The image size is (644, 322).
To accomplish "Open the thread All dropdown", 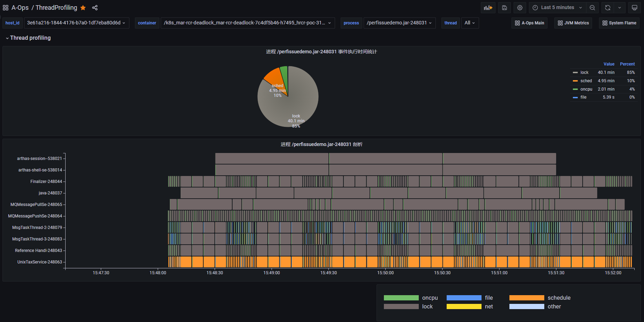I will coord(470,23).
